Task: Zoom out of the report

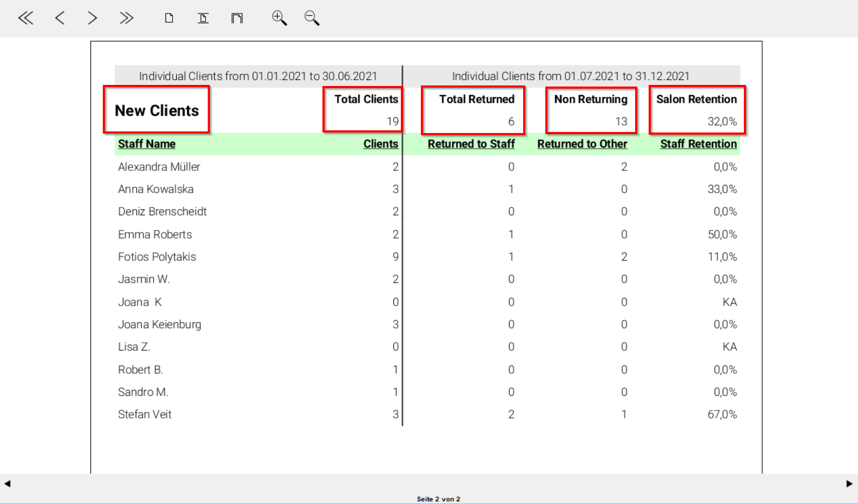Action: 312,18
